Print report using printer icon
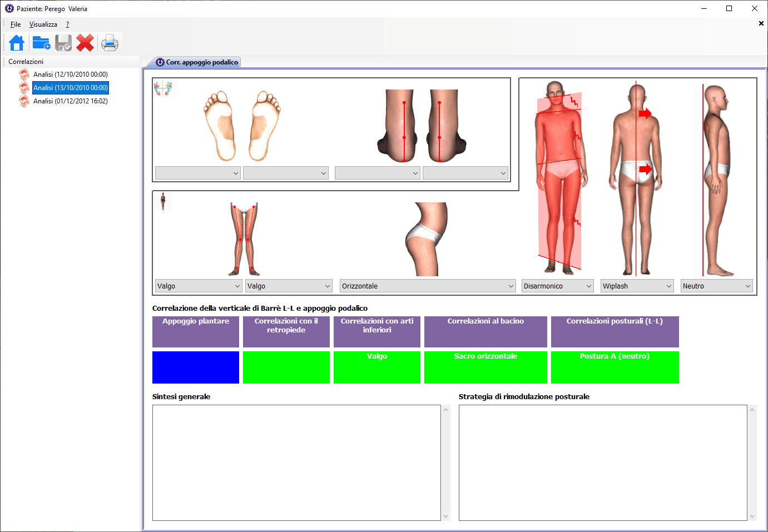768x532 pixels. point(110,43)
